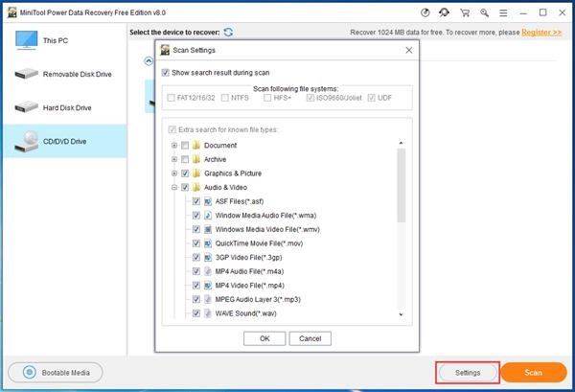Screen dimensions: 575x392
Task: Click the Document folder icon
Action: pos(196,146)
